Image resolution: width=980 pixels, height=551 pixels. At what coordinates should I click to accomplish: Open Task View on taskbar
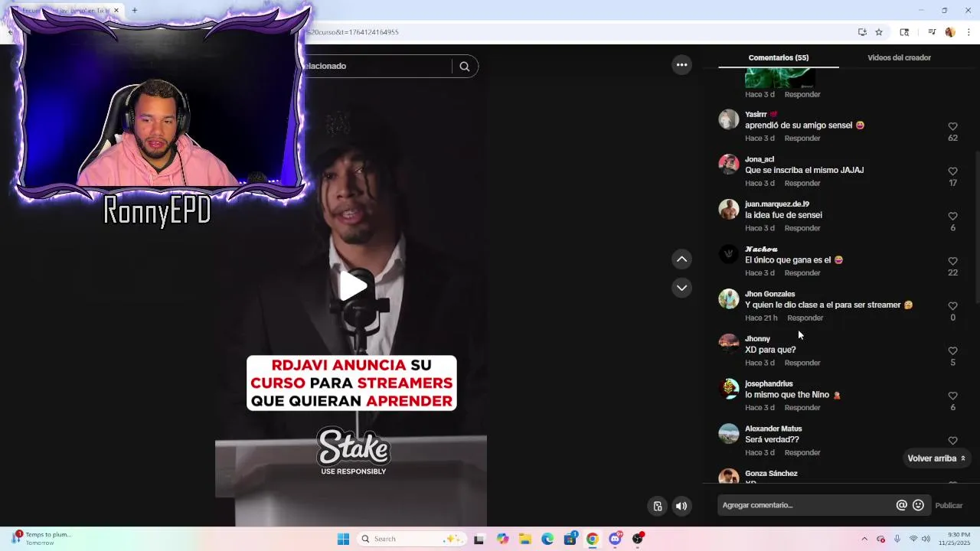pos(479,539)
